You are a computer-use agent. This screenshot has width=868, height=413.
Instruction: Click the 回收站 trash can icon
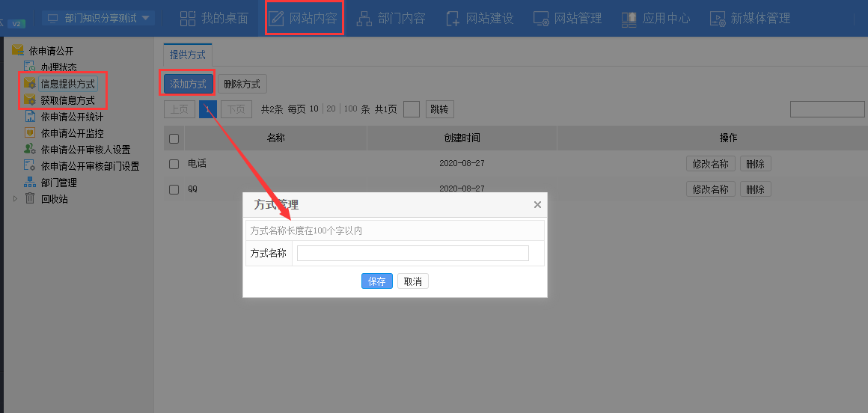(x=30, y=199)
